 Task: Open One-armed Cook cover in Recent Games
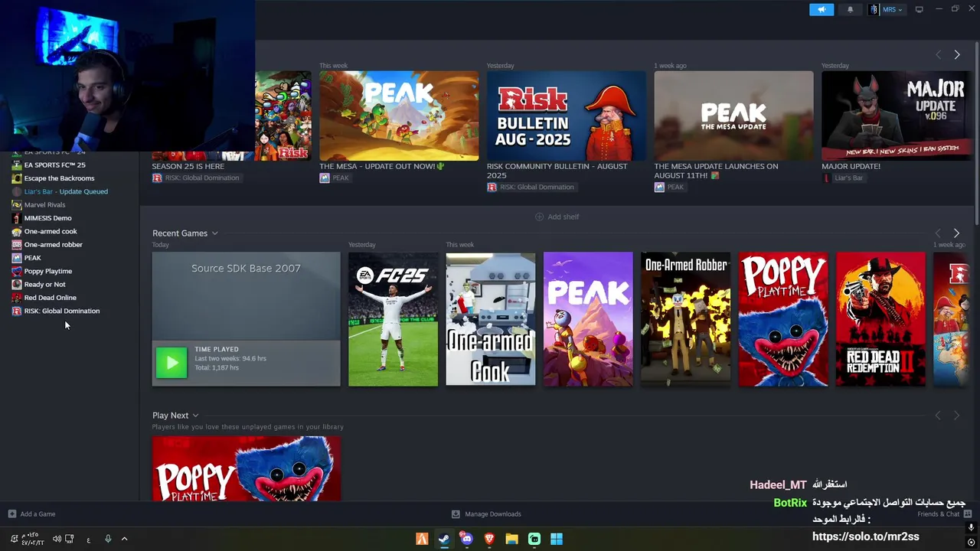click(491, 319)
